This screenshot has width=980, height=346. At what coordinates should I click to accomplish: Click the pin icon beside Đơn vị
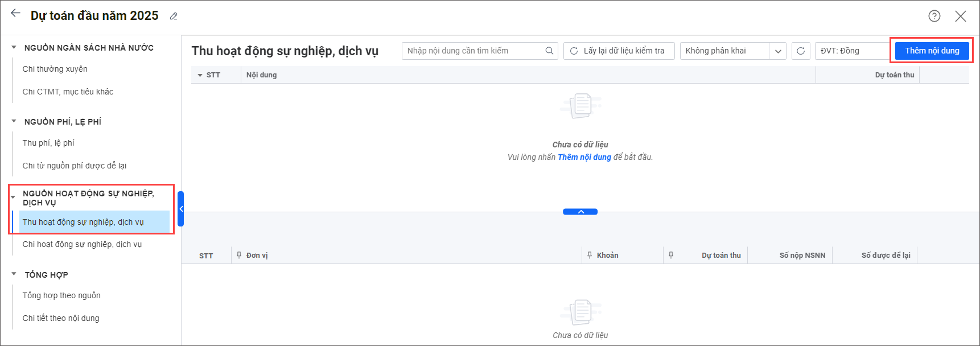coord(239,255)
